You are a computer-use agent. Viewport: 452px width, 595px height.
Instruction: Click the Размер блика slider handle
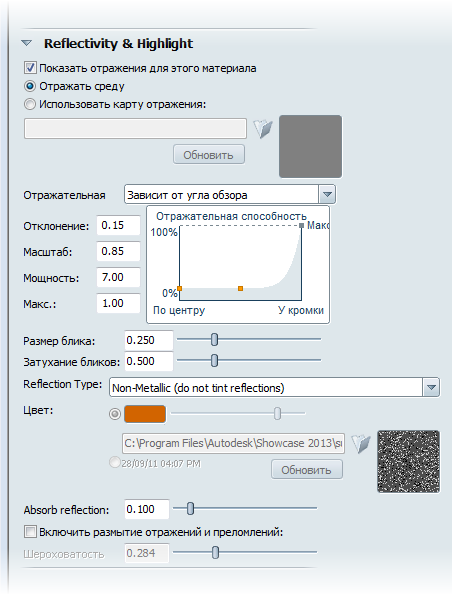[214, 340]
